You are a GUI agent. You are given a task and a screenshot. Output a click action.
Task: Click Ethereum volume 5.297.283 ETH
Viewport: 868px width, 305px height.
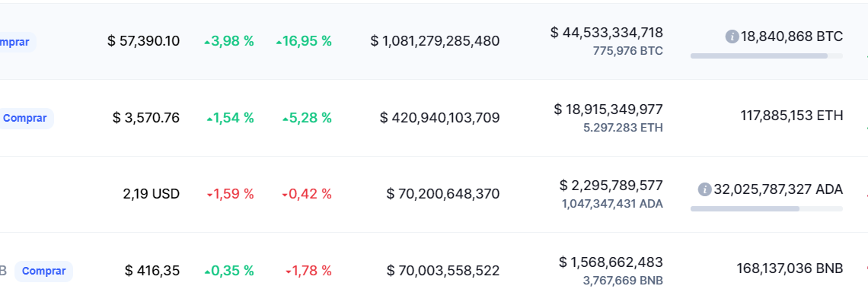tap(623, 128)
